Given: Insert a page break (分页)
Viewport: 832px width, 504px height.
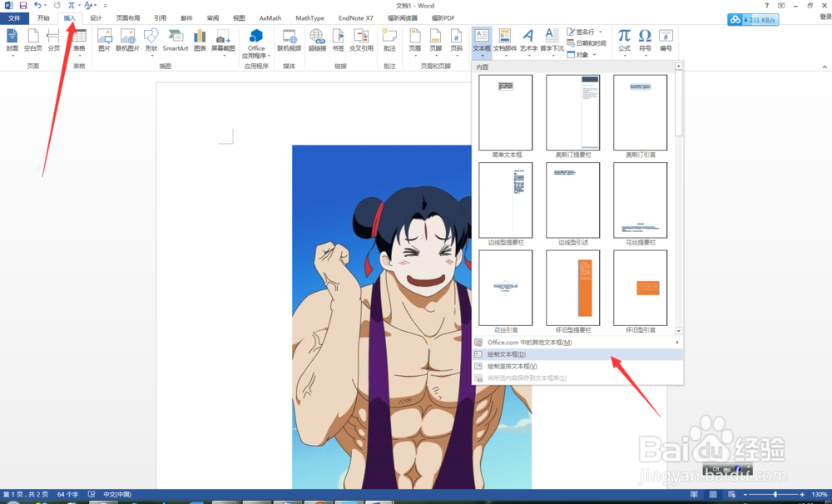Looking at the screenshot, I should point(53,42).
